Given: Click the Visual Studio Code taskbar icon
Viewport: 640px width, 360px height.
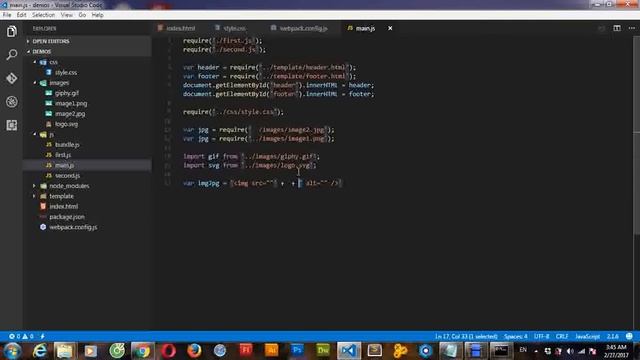Looking at the screenshot, I should coord(349,351).
